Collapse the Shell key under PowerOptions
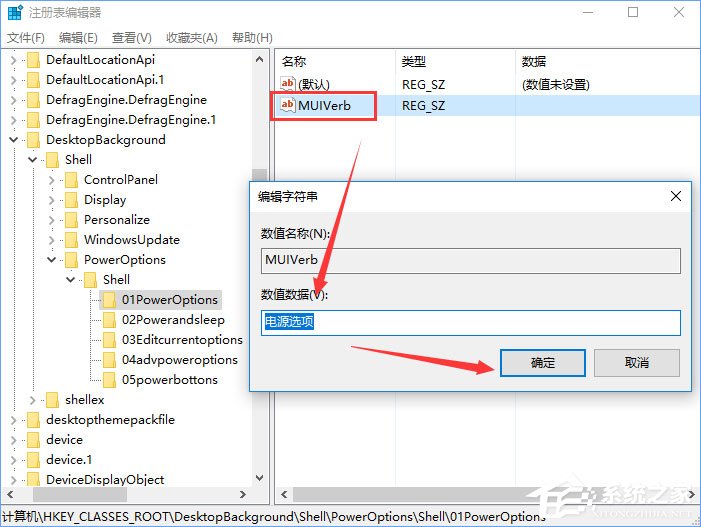The width and height of the screenshot is (701, 527). (x=71, y=280)
